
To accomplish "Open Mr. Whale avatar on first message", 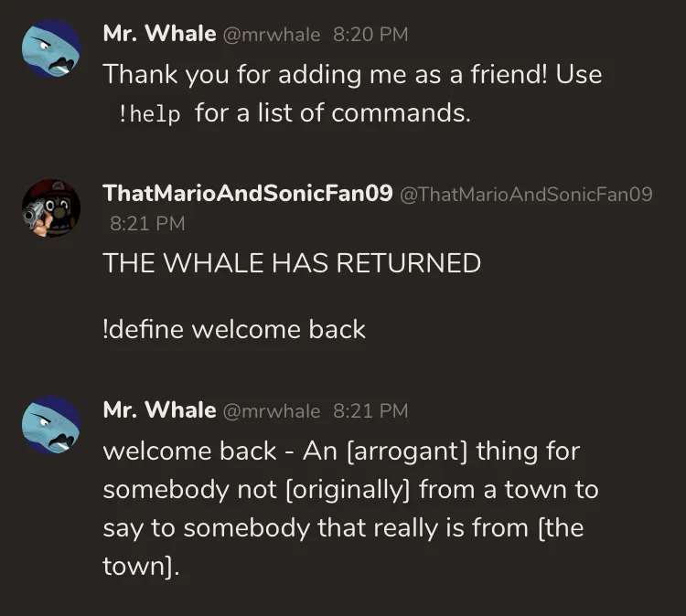I will 51,48.
